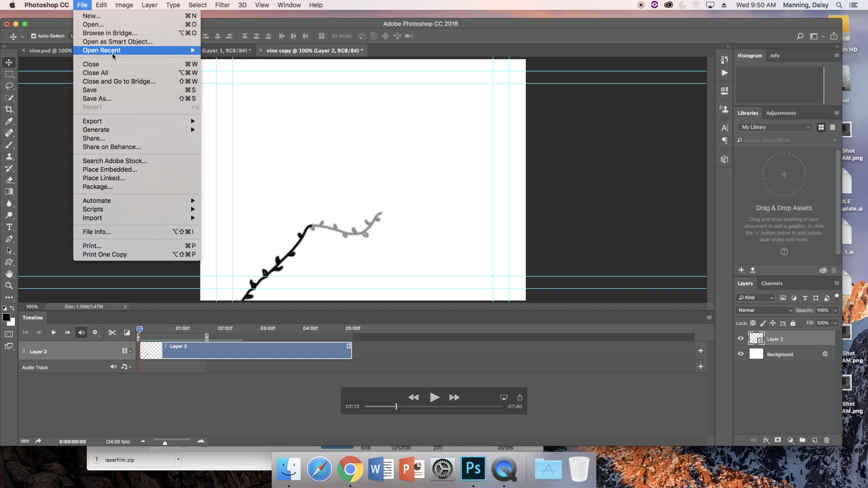868x488 pixels.
Task: Click Open Recent menu item
Action: [x=101, y=50]
